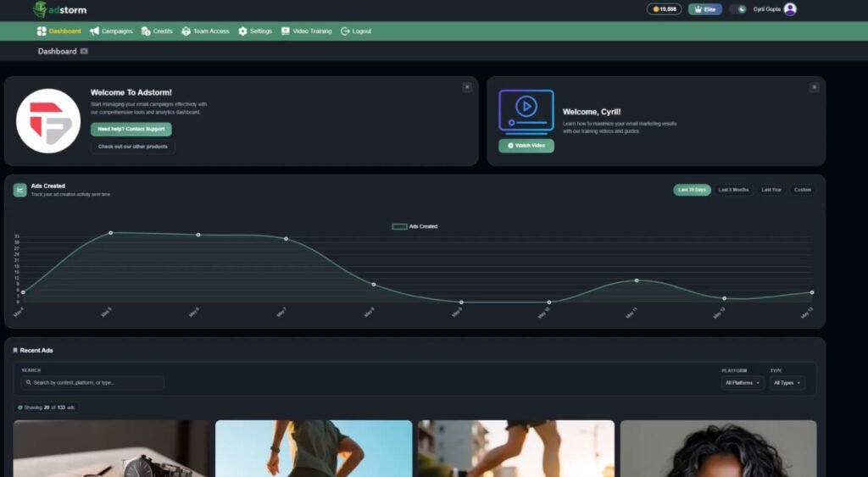Click the May 11 chart data point

(x=637, y=280)
